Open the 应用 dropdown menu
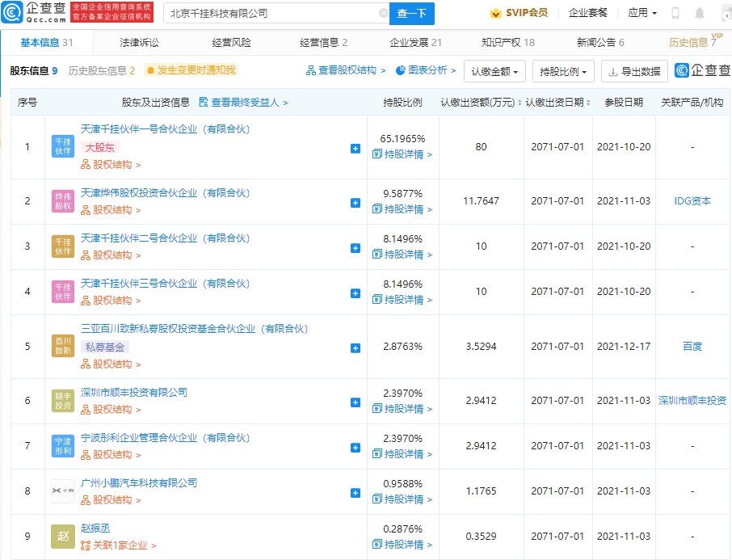 (x=642, y=13)
